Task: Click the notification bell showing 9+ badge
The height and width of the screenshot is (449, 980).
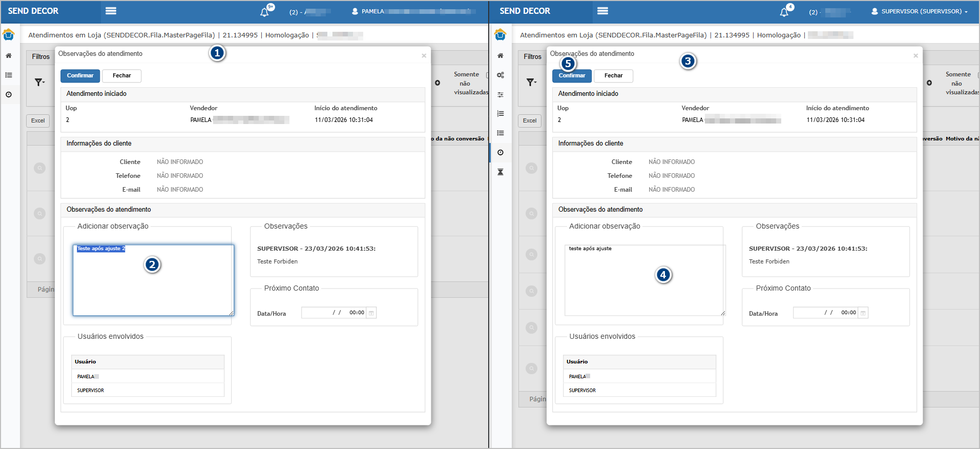Action: (x=264, y=12)
